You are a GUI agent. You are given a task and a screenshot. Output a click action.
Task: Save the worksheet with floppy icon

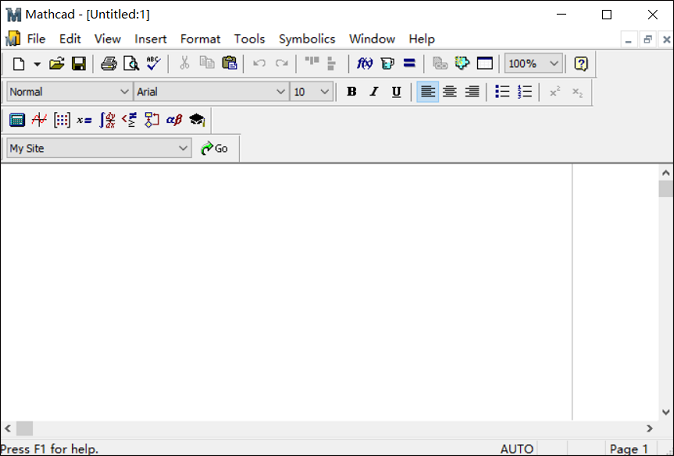point(79,64)
